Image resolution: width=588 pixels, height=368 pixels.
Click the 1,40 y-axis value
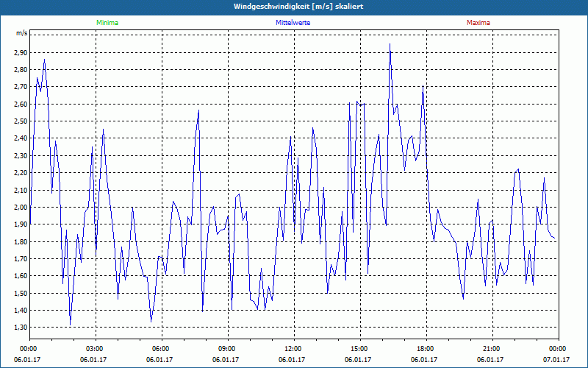[21, 310]
